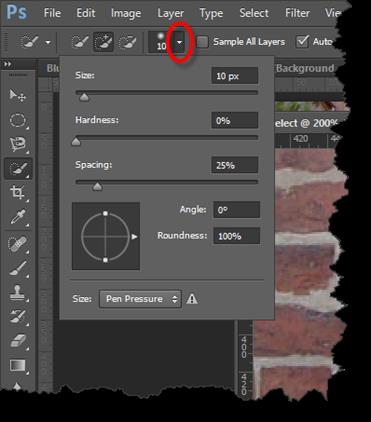This screenshot has height=422, width=371.
Task: Click the Subtract from selection brush icon
Action: click(128, 42)
